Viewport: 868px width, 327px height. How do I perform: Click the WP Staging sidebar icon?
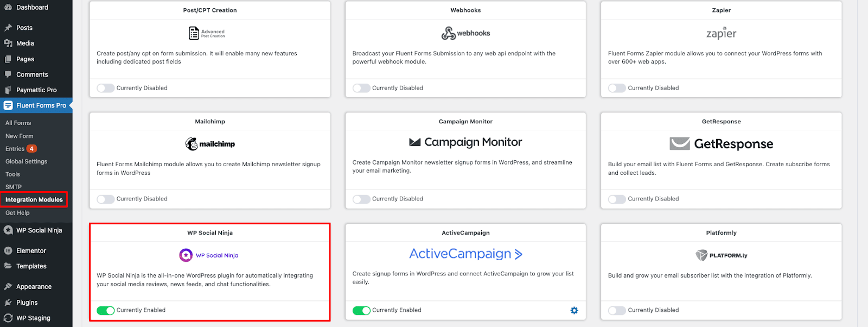coord(8,318)
